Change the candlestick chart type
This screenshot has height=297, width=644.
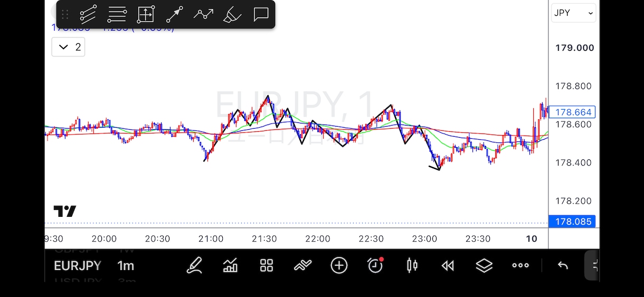[x=412, y=265]
